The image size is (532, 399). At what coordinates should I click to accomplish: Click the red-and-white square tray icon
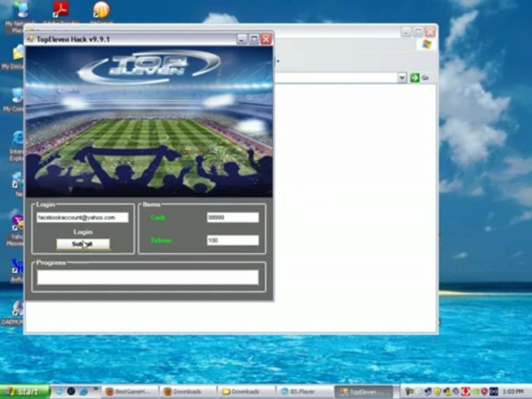pos(466,392)
